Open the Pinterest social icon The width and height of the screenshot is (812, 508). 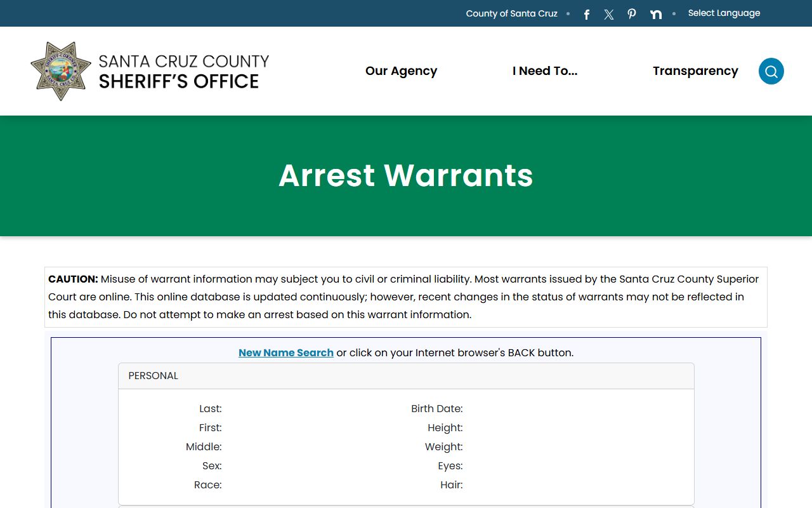point(632,14)
